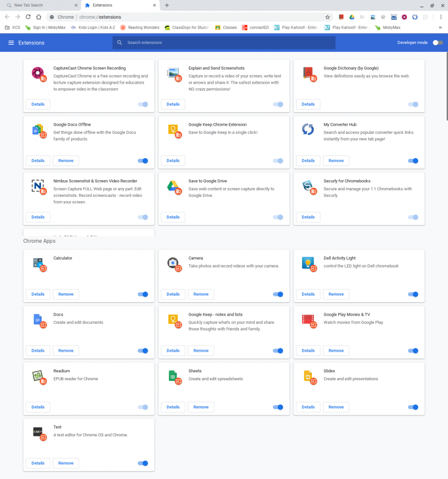Open the ClassDojo for Students bookmark
Image resolution: width=448 pixels, height=479 pixels.
coord(187,28)
